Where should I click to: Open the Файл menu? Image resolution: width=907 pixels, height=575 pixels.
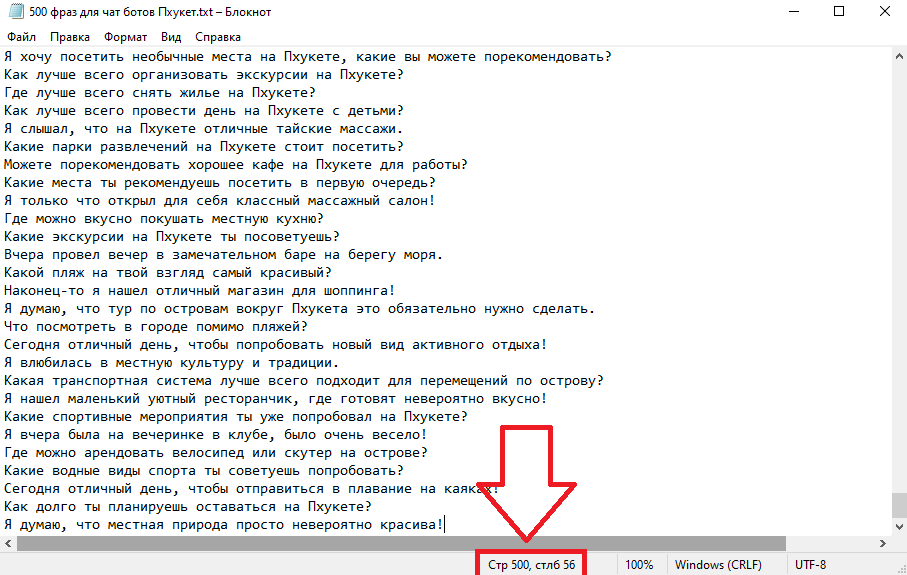pos(21,37)
